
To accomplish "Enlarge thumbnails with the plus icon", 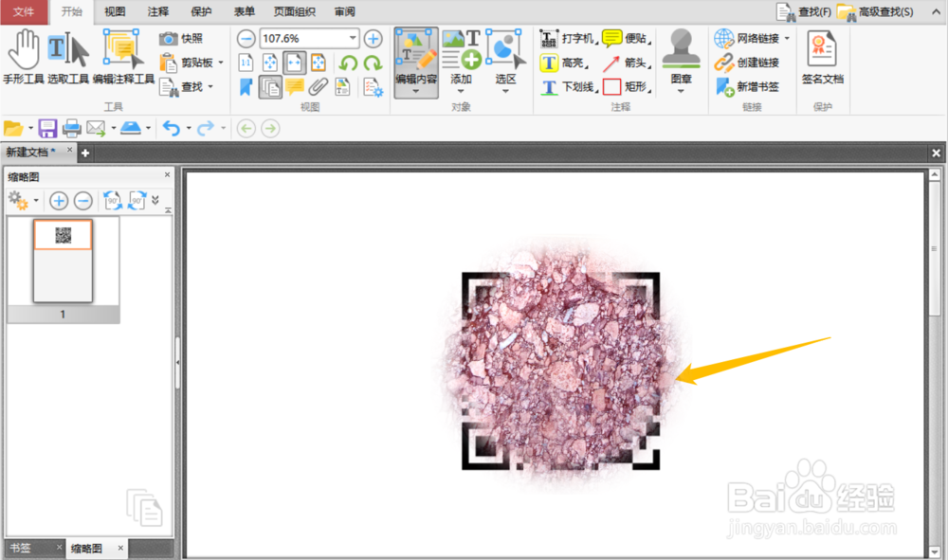I will [59, 201].
